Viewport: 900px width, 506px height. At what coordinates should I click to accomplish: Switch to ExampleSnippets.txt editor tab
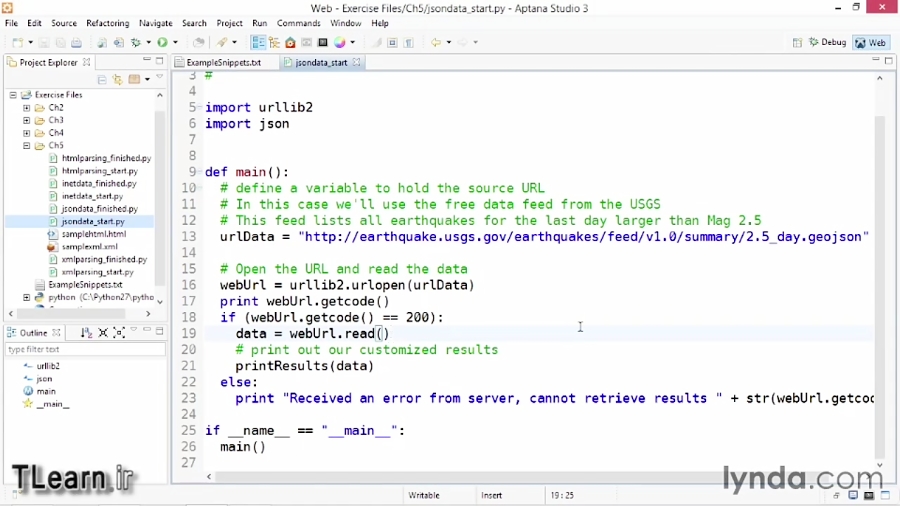[x=222, y=62]
